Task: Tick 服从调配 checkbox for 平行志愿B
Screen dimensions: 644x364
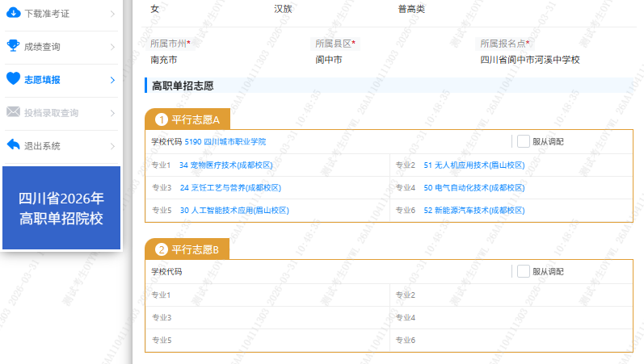Action: pos(524,271)
